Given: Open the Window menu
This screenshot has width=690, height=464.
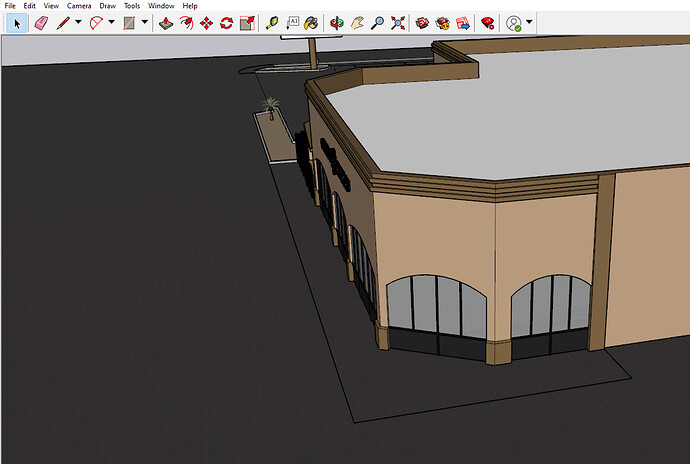Looking at the screenshot, I should (161, 6).
